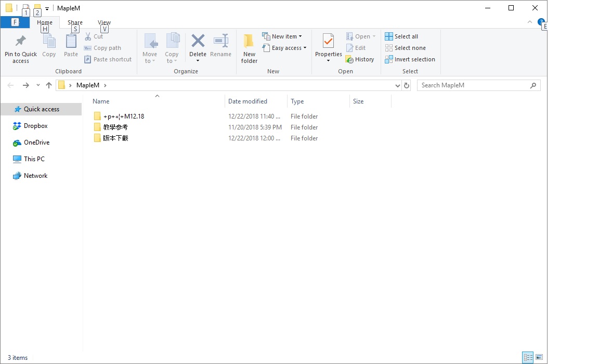
Task: Switch to the View tab
Action: (104, 22)
